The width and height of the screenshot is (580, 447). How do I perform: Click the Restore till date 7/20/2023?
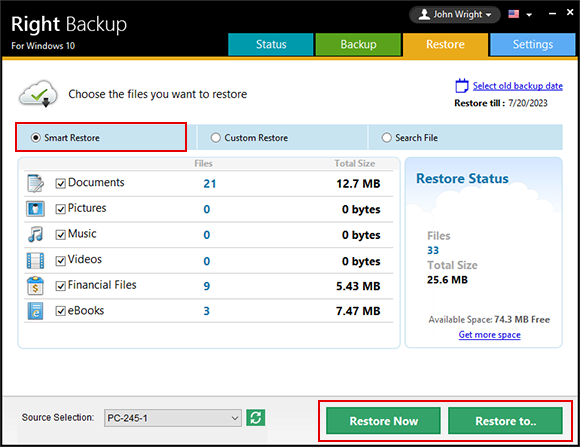point(528,103)
